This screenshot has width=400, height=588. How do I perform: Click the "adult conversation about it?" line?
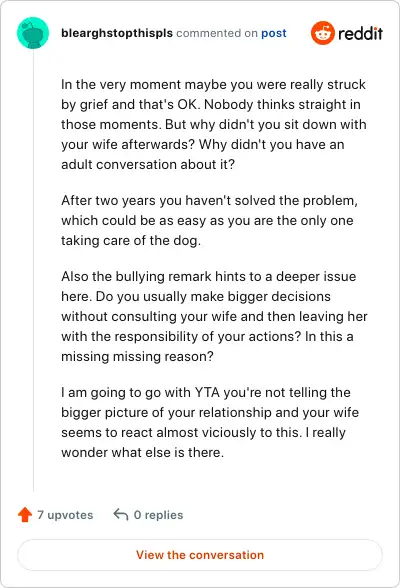click(148, 165)
